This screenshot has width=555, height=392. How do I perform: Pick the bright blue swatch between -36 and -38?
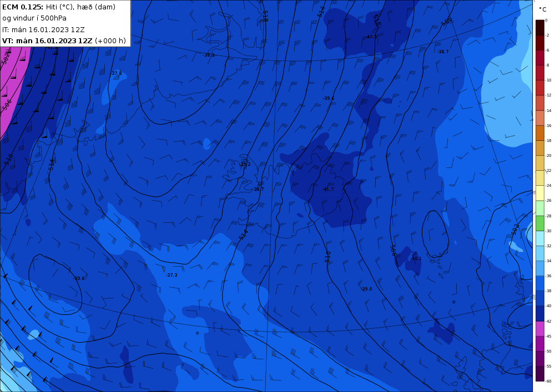(x=540, y=283)
